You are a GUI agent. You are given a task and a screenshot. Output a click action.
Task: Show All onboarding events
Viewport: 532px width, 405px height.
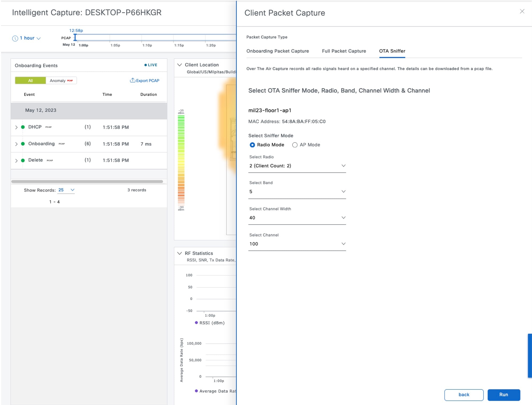tap(31, 80)
